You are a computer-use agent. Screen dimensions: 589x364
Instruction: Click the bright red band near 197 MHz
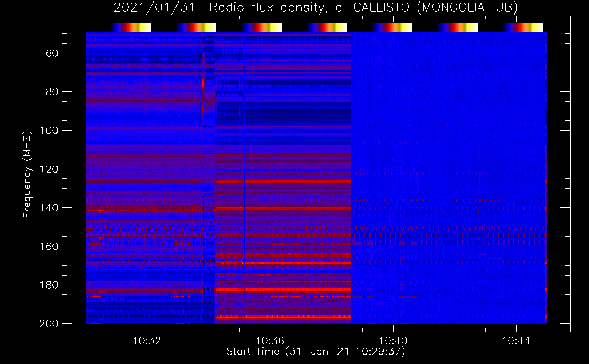point(283,317)
